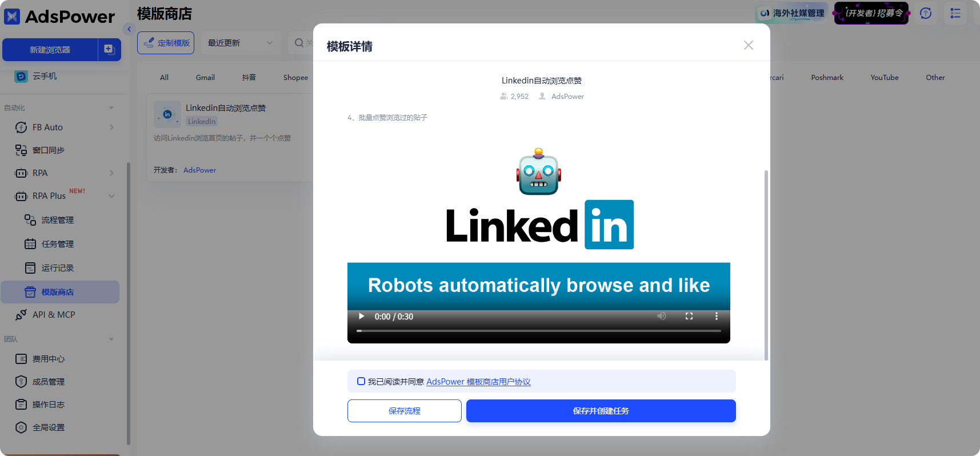Open the 开发者招募令 banner
Image resolution: width=980 pixels, height=456 pixels.
(x=871, y=13)
